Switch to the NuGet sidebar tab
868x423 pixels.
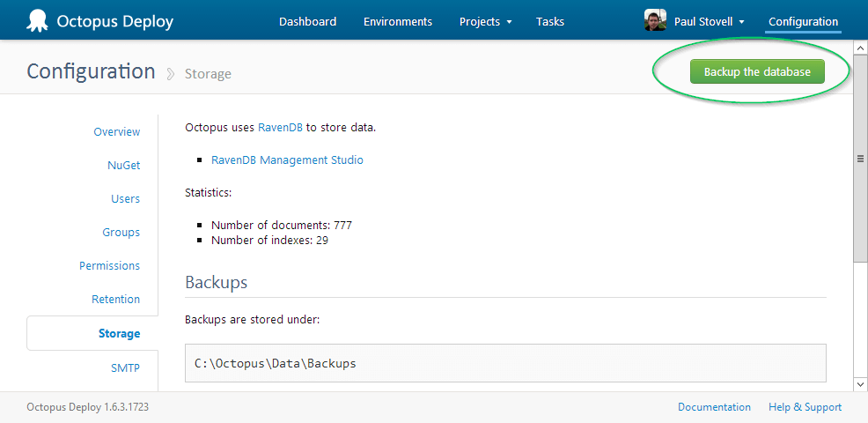pos(123,166)
